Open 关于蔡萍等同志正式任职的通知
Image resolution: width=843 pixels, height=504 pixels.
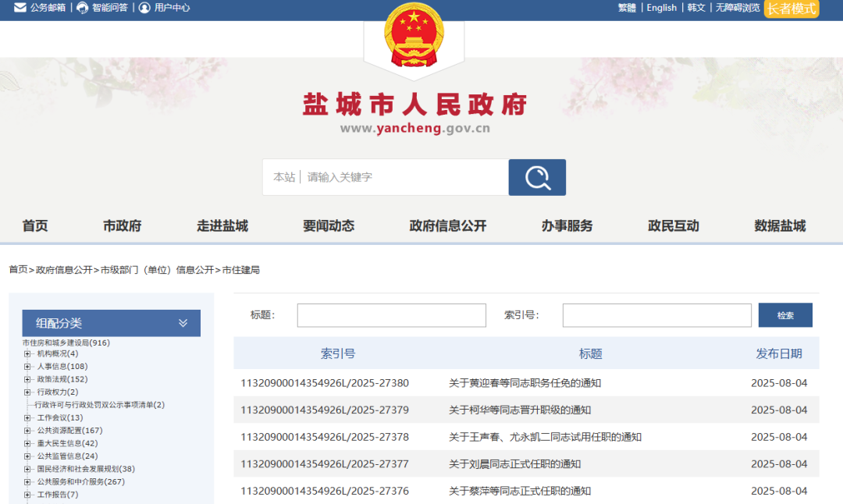tap(520, 491)
